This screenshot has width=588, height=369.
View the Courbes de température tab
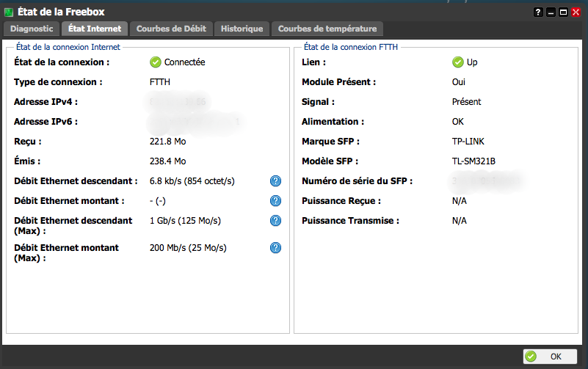[327, 29]
